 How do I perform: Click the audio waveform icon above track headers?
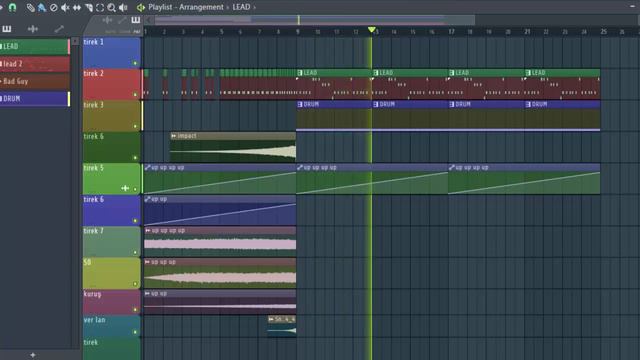pos(107,20)
